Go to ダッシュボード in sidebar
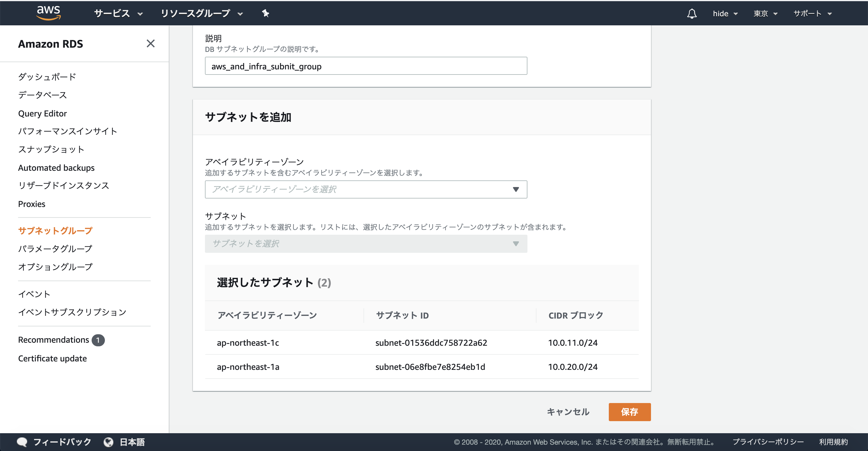 point(47,77)
